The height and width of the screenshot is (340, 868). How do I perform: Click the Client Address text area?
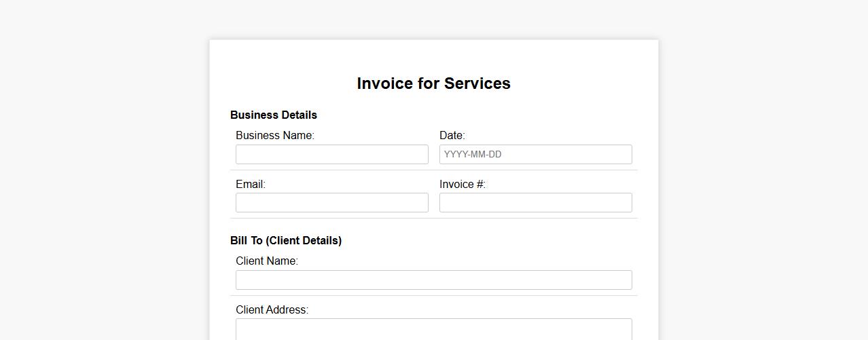click(x=434, y=329)
